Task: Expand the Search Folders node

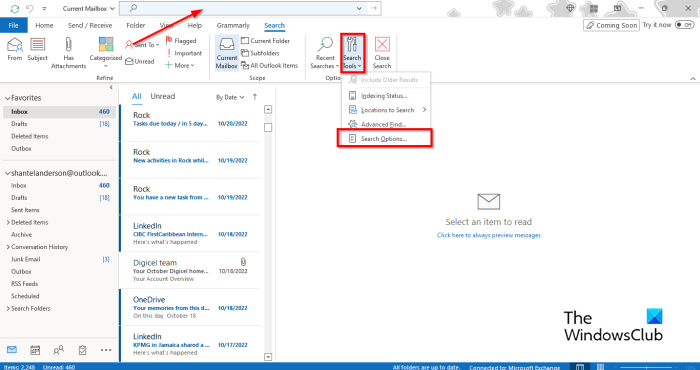Action: point(8,308)
